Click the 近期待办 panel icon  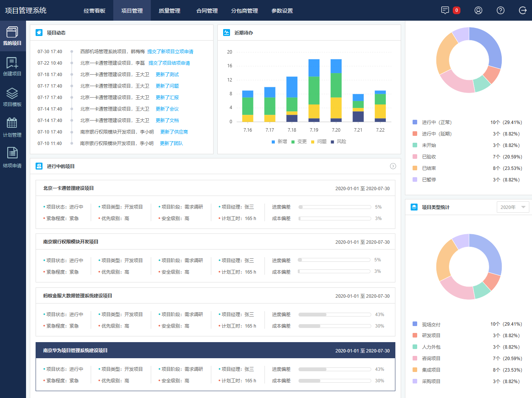227,33
